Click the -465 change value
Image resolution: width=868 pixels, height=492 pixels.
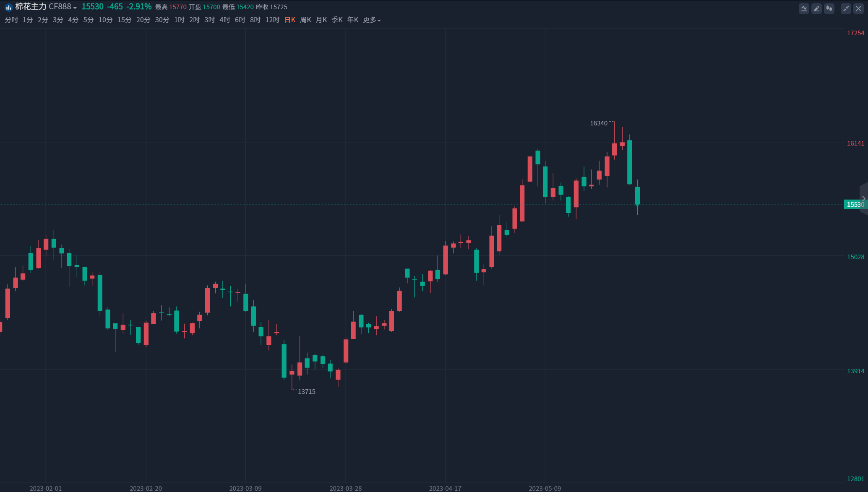coord(115,7)
